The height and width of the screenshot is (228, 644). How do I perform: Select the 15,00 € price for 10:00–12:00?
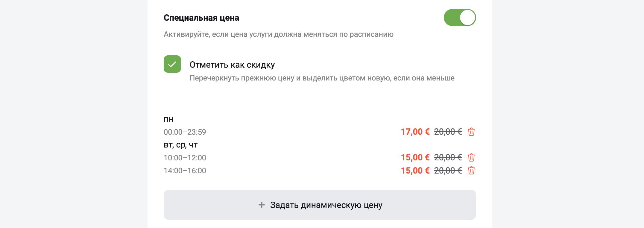point(415,157)
